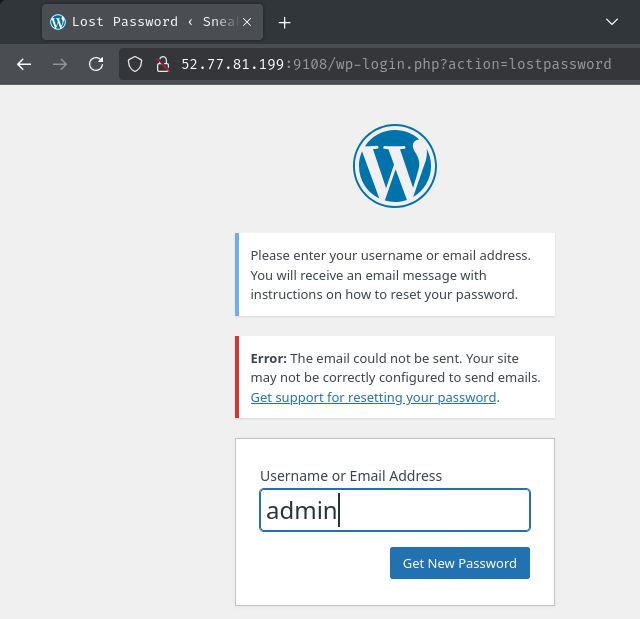This screenshot has width=640, height=619.
Task: Click the browser back arrow
Action: [x=24, y=64]
